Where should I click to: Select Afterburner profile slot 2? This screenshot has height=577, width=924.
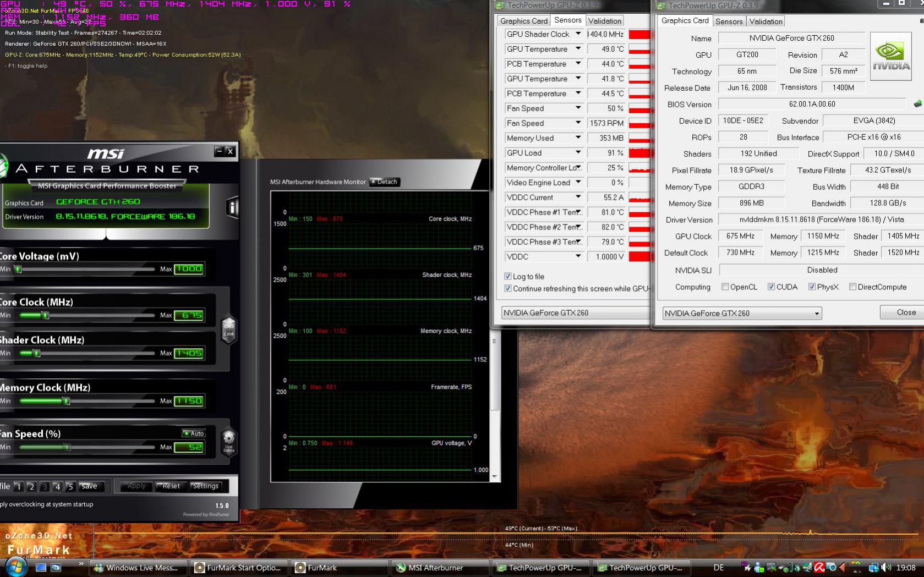31,486
